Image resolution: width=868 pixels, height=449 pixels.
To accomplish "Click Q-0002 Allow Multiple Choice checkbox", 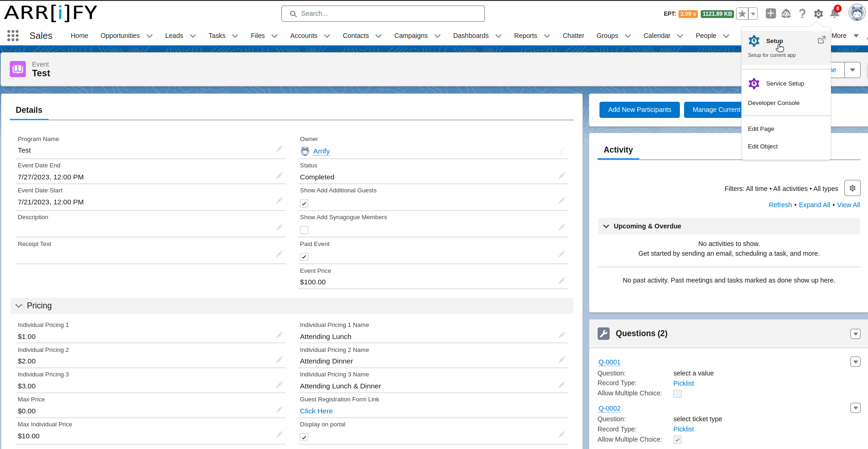I will point(678,440).
